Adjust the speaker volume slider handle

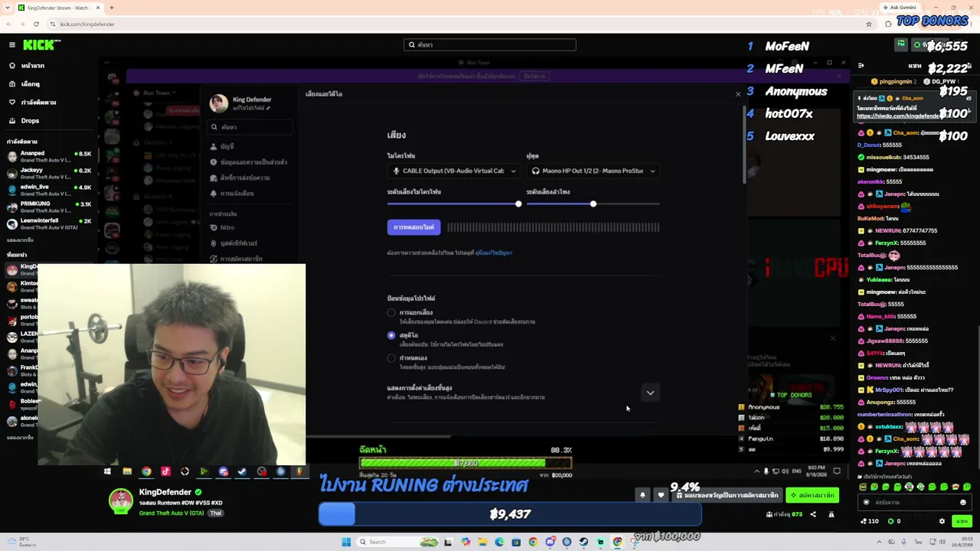pyautogui.click(x=593, y=204)
